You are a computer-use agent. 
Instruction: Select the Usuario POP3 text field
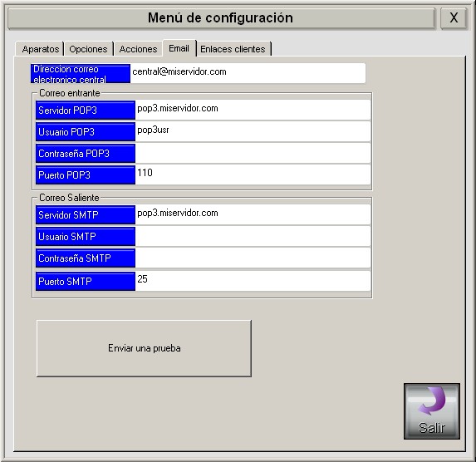(x=253, y=131)
